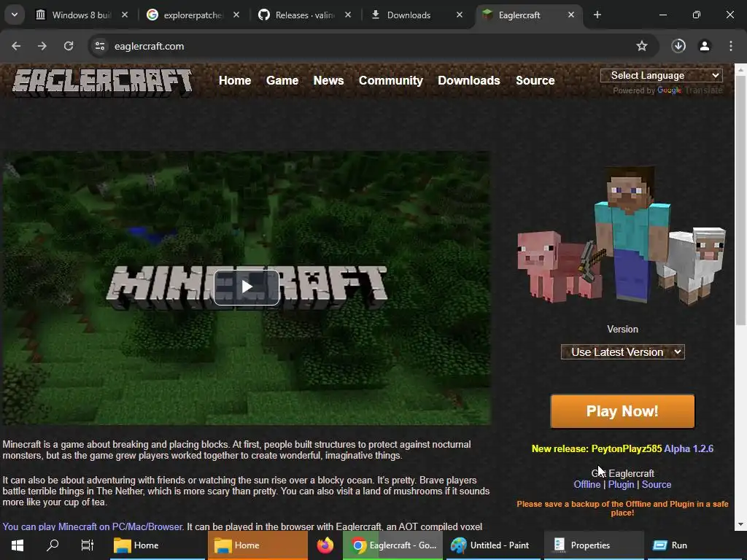Viewport: 747px width, 560px height.
Task: Open the Alpha 1.2.6 release link
Action: tap(689, 448)
